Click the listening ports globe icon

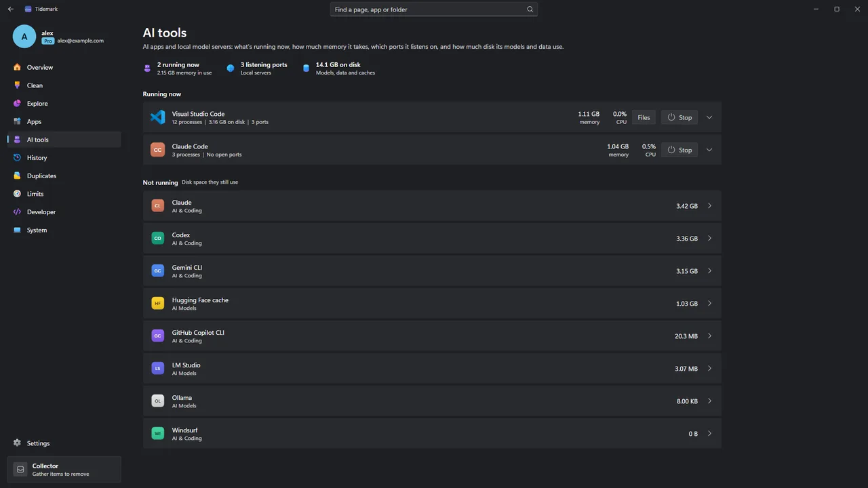point(231,68)
